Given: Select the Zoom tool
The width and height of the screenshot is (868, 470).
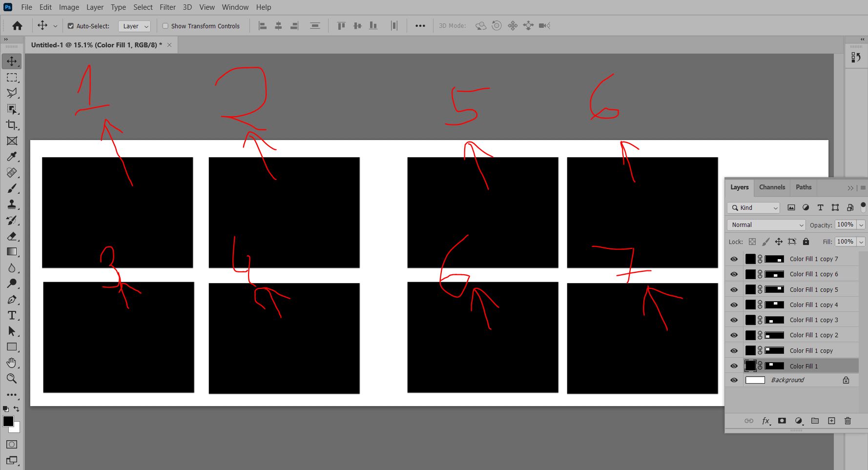Looking at the screenshot, I should [x=12, y=379].
